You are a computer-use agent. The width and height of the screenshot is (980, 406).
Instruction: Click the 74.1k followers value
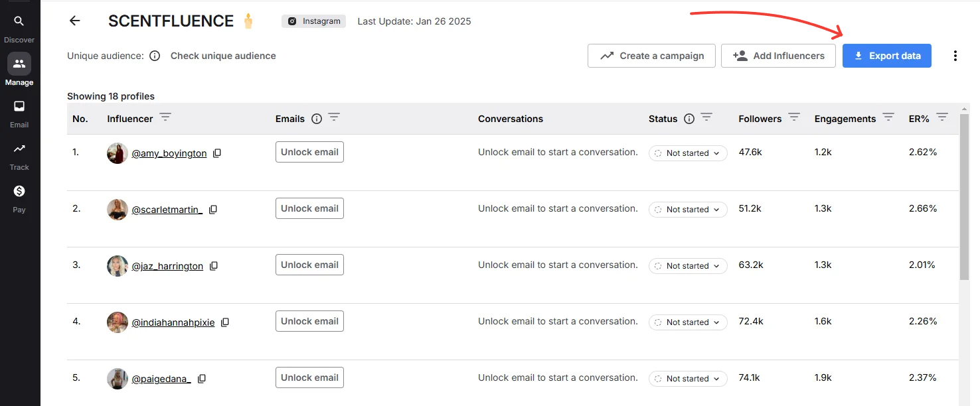click(750, 377)
